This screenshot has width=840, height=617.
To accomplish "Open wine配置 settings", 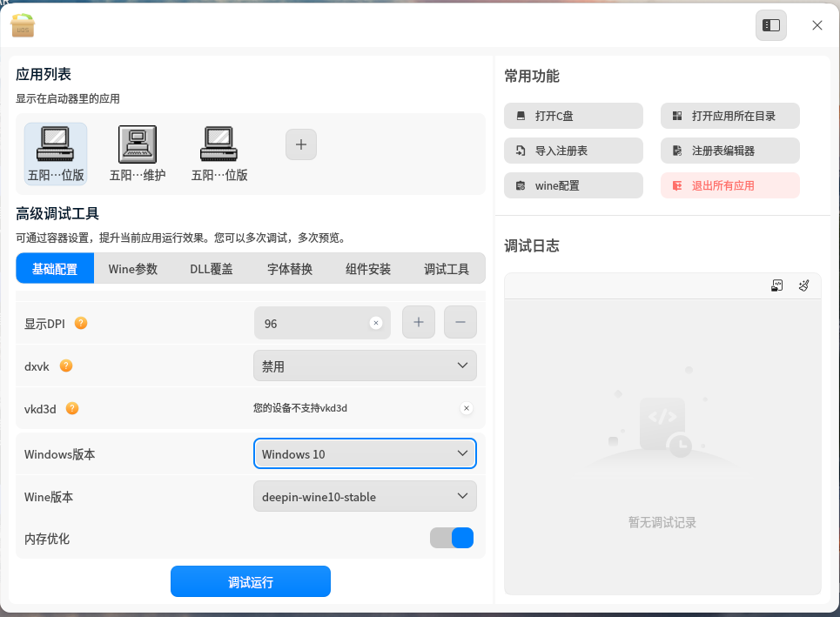I will [574, 185].
